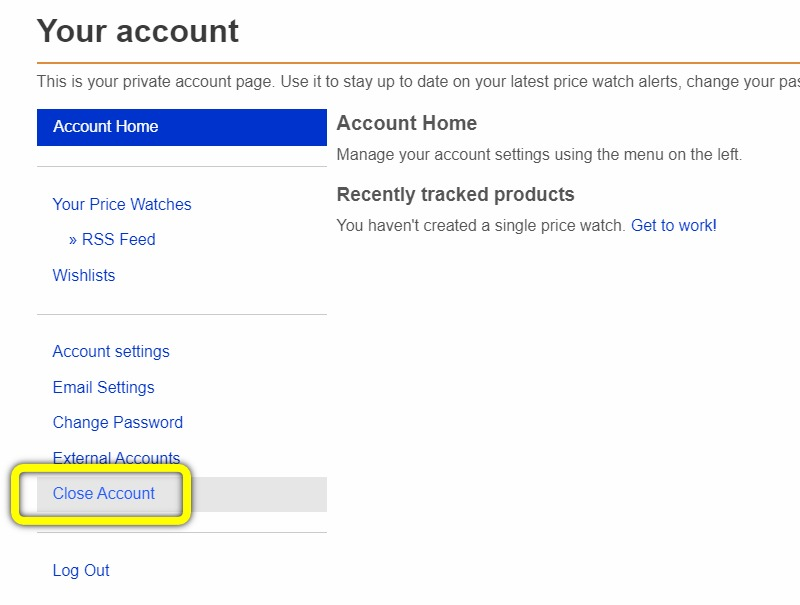The height and width of the screenshot is (605, 800).
Task: Click the "You haven't created a single price watch" text
Action: point(480,225)
